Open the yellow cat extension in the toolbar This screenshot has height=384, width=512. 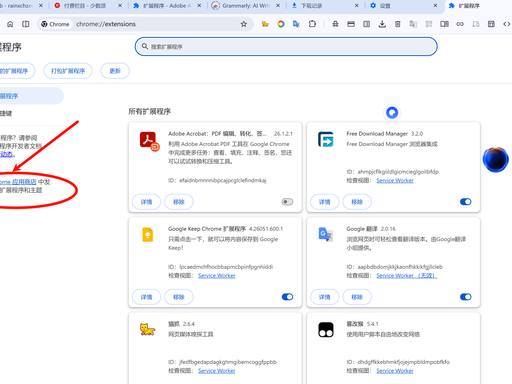point(265,24)
